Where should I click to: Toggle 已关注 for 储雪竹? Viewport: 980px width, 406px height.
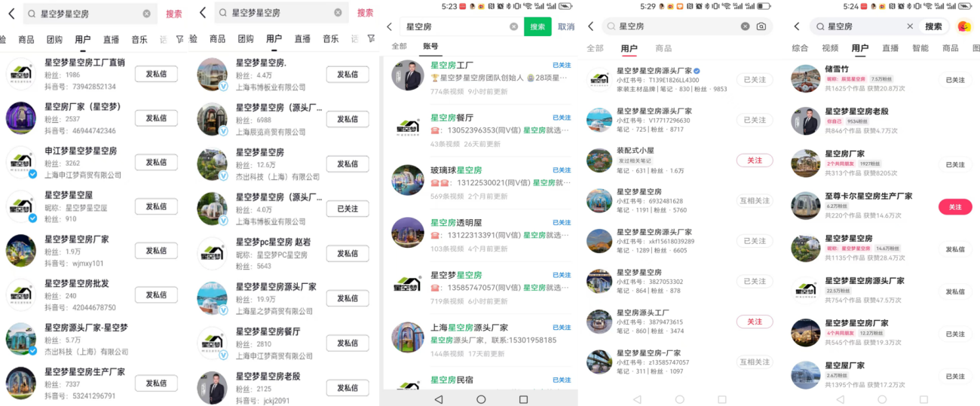955,80
